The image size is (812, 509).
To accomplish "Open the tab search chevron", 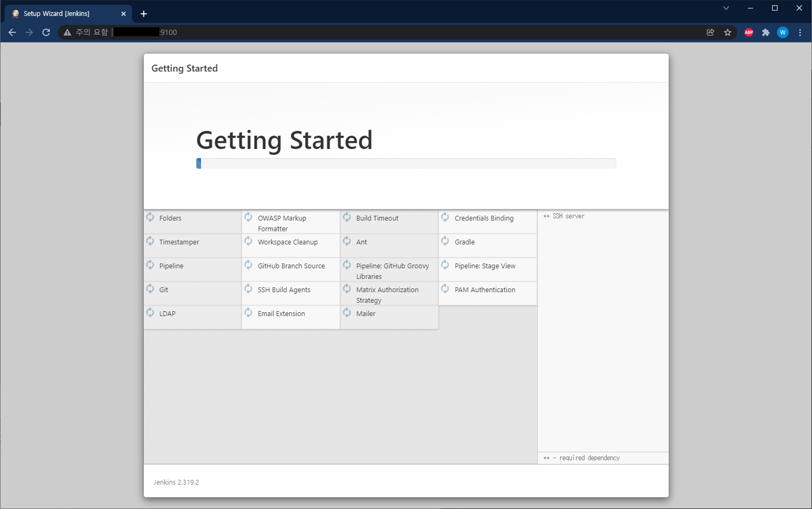I will pyautogui.click(x=726, y=8).
